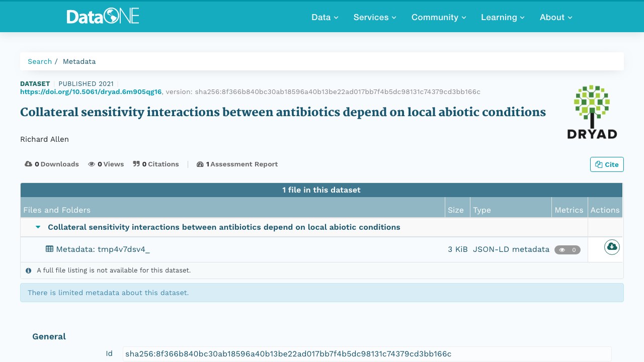Click the Metadata: tmp4v7dsv4_ file name
Image resolution: width=644 pixels, height=362 pixels.
click(103, 249)
